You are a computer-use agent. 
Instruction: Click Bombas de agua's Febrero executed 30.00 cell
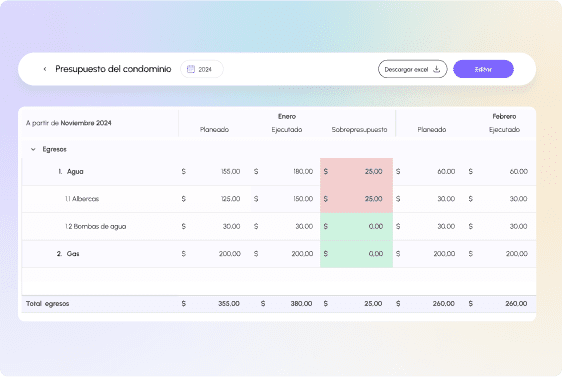pos(501,226)
